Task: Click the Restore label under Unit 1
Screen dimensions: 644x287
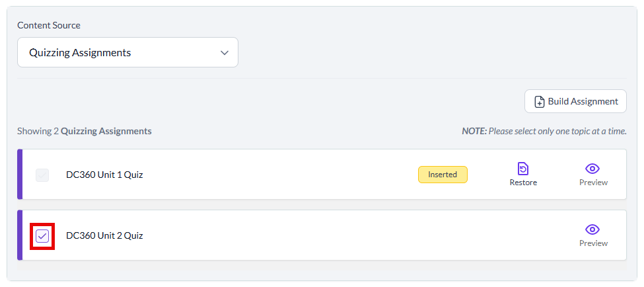Action: pos(523,183)
